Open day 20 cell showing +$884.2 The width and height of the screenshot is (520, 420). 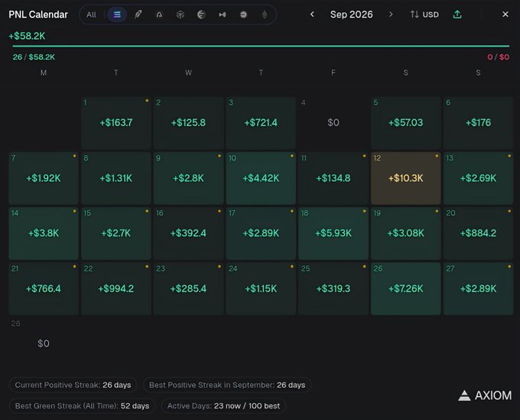pyautogui.click(x=478, y=233)
